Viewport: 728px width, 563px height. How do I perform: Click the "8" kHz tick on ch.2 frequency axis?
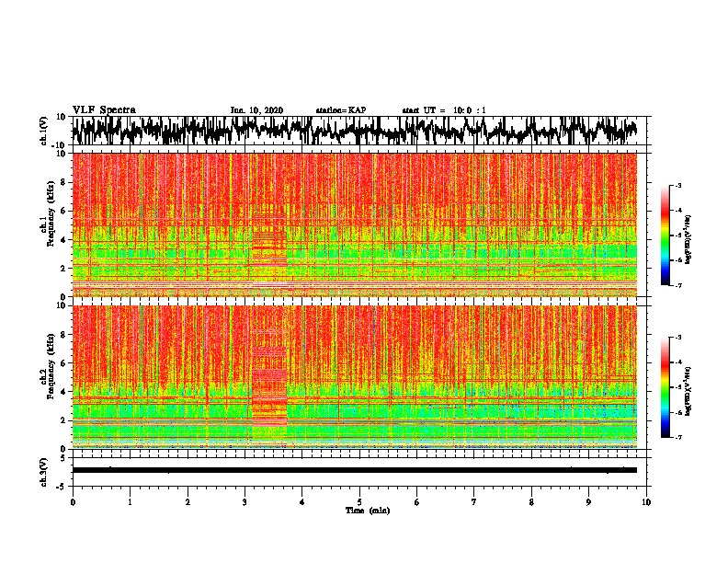pyautogui.click(x=63, y=335)
